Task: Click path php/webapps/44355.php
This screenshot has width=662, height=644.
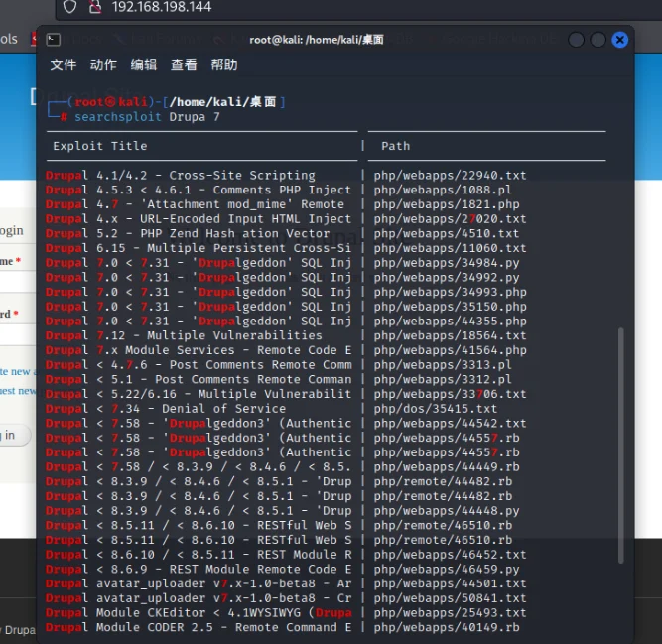Action: [x=450, y=322]
